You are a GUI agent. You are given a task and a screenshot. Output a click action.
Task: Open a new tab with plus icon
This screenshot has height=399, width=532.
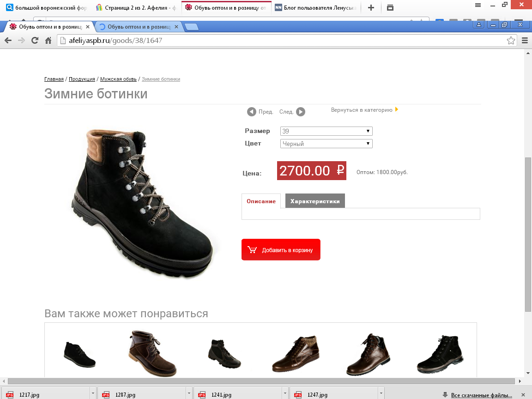click(x=371, y=7)
